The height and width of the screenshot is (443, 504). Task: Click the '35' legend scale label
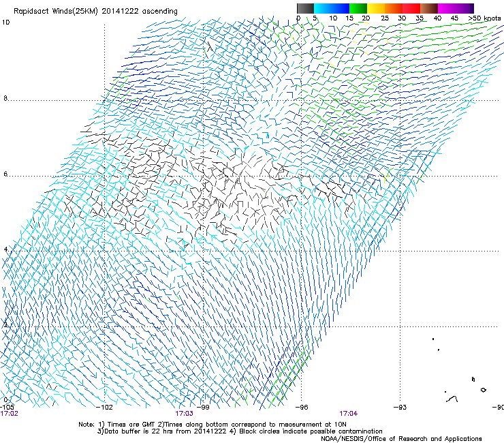click(x=420, y=18)
